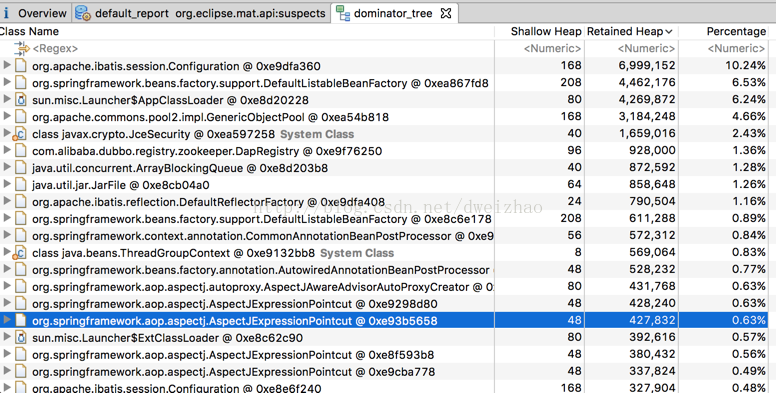The height and width of the screenshot is (393, 776).
Task: Expand class ThreadGroupContext @ 0xe9132bb8 node
Action: point(7,251)
